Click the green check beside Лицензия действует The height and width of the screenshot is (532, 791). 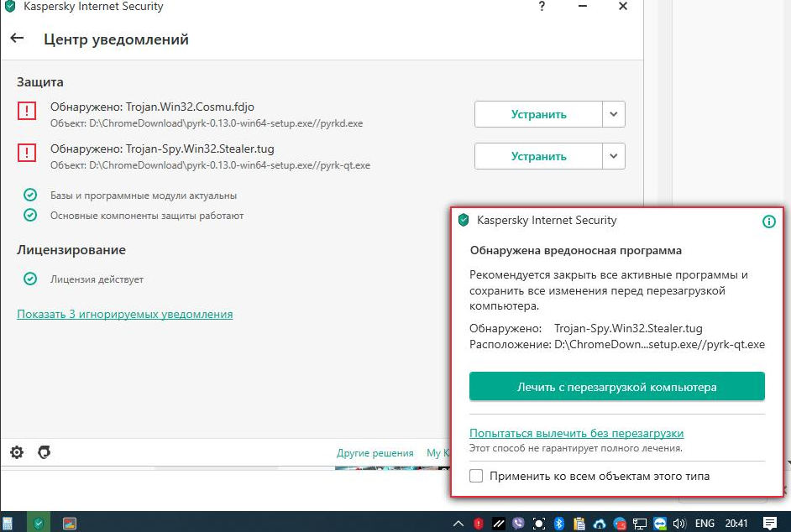point(30,279)
